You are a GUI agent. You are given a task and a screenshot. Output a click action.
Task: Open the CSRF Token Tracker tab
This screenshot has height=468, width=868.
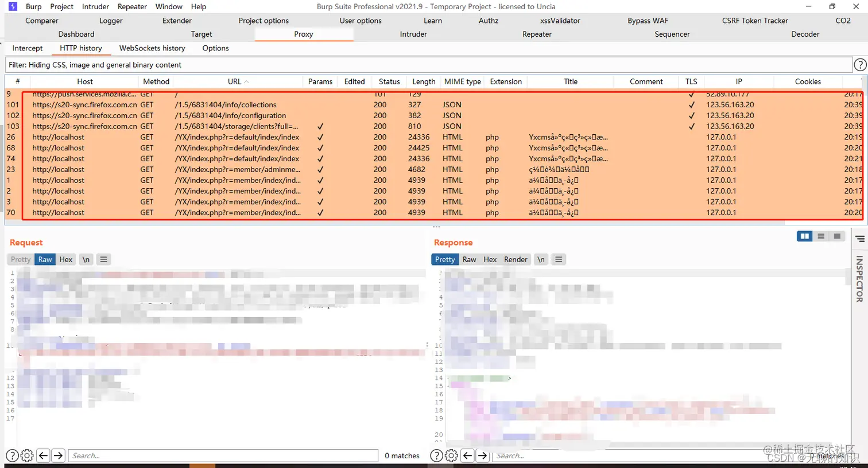(x=755, y=21)
